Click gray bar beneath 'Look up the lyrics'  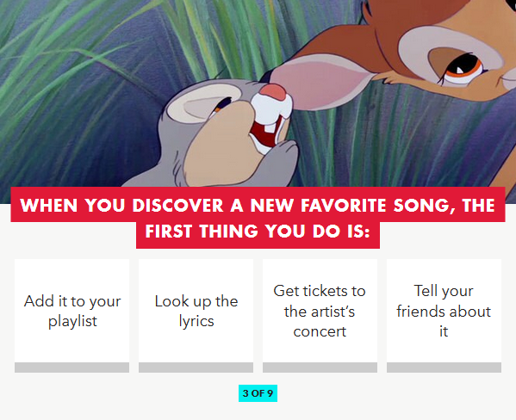[x=196, y=367]
